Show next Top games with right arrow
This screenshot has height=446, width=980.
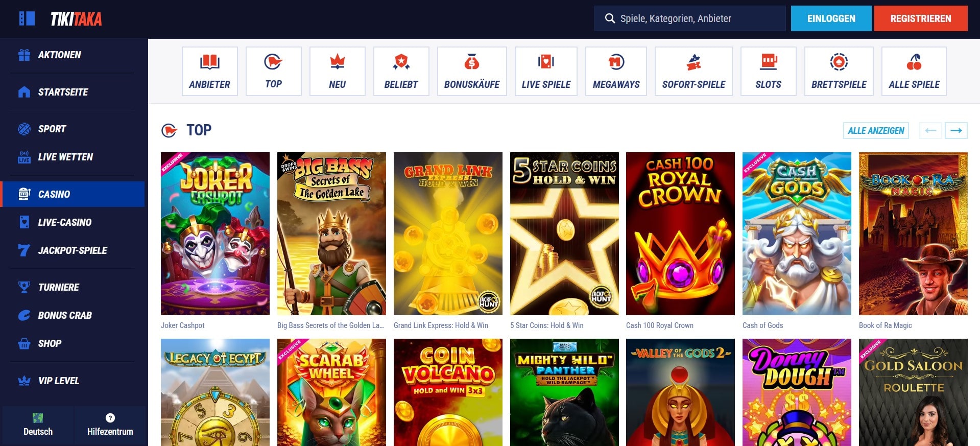pyautogui.click(x=956, y=130)
